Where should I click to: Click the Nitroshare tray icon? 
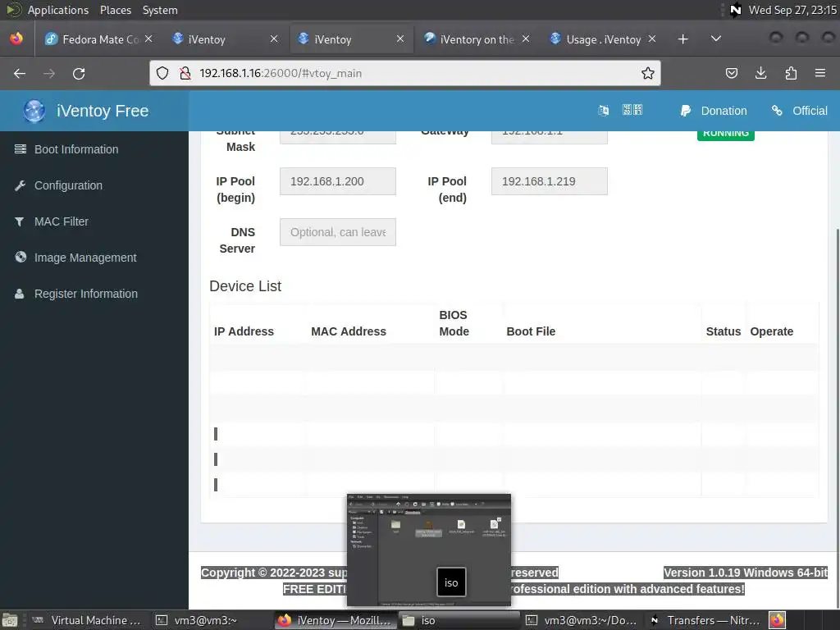tap(736, 10)
